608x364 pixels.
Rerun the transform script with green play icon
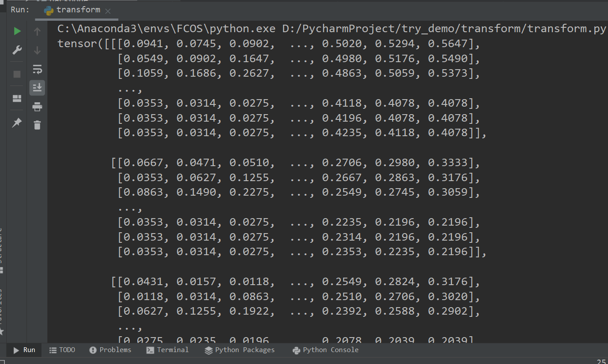pos(17,31)
